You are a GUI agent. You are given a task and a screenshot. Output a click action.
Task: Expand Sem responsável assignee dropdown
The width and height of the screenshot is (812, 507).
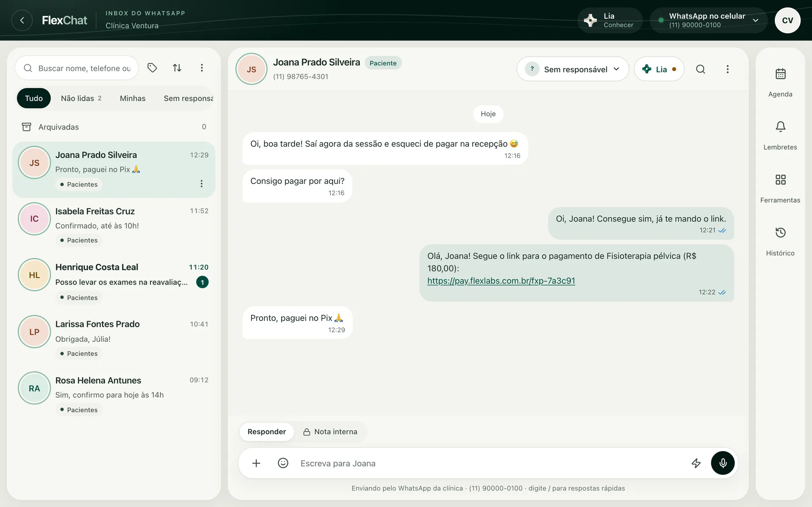573,69
